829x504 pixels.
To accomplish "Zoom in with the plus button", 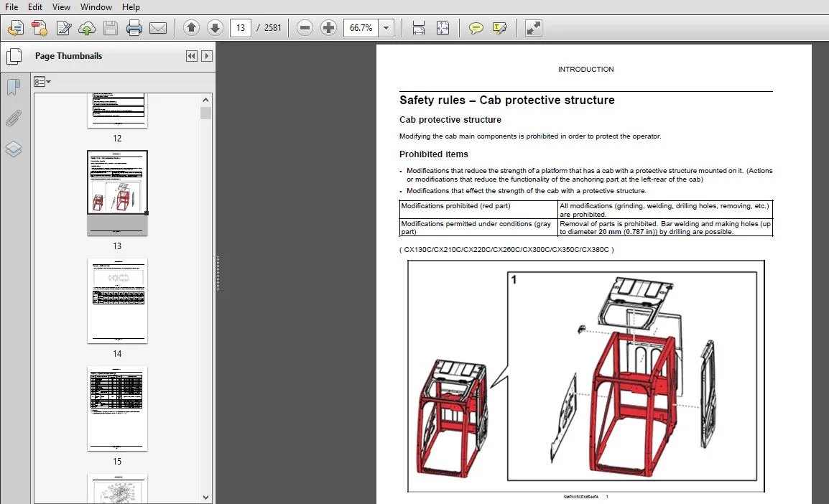I will click(x=328, y=27).
